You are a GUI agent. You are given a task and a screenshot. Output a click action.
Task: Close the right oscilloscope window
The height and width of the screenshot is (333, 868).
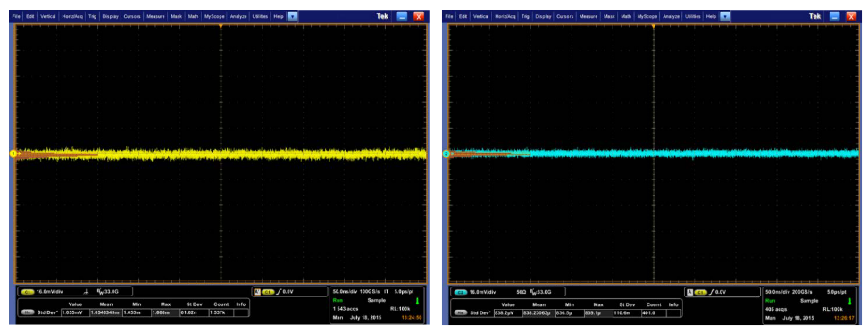click(851, 17)
